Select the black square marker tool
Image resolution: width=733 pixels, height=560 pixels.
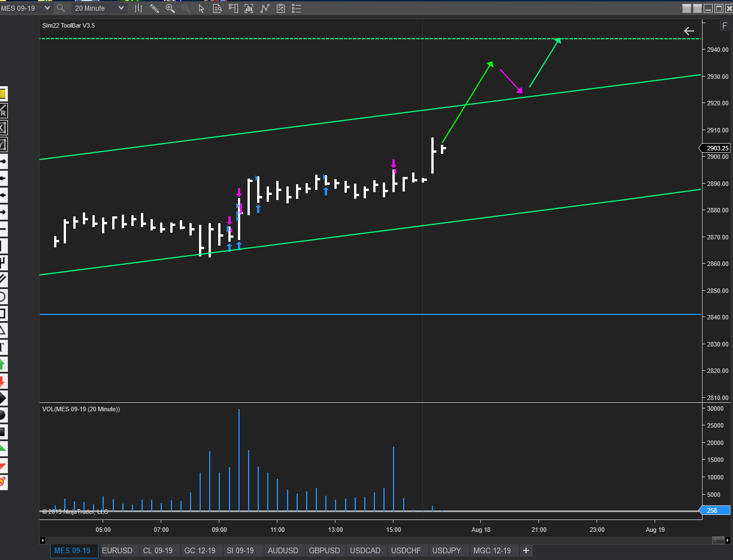[x=3, y=432]
